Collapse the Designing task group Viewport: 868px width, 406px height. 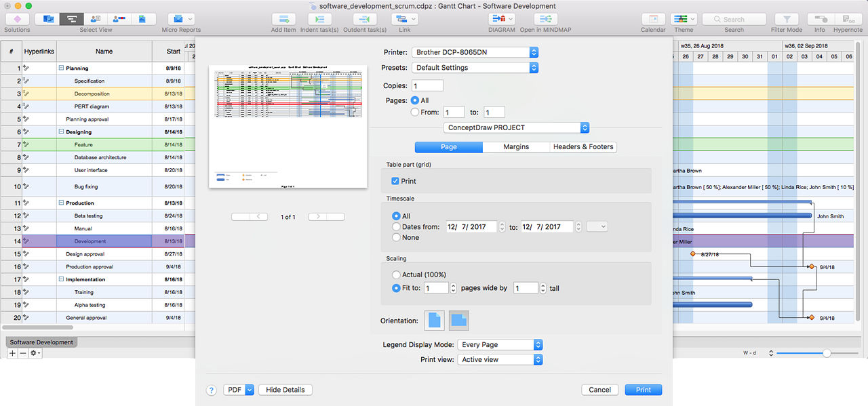click(x=61, y=132)
